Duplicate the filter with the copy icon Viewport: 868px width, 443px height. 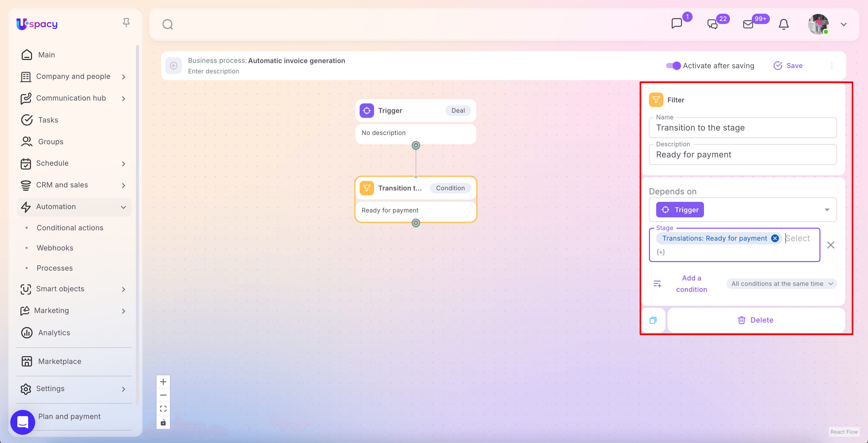tap(653, 320)
